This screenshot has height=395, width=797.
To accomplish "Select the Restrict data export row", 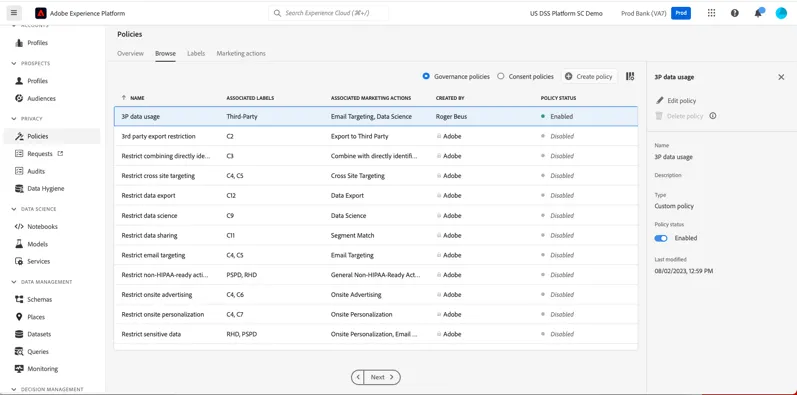I will (376, 196).
